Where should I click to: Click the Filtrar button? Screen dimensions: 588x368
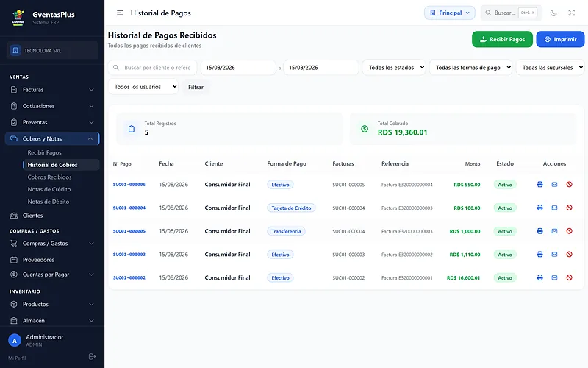coord(196,87)
